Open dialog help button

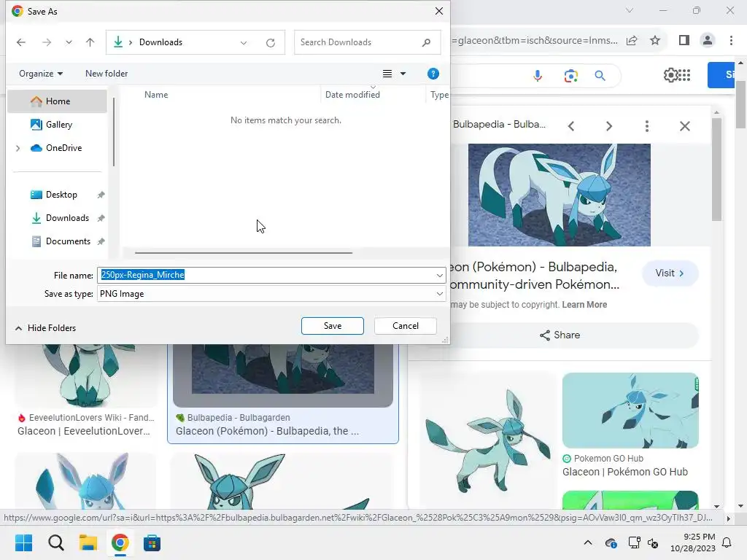[x=433, y=74]
